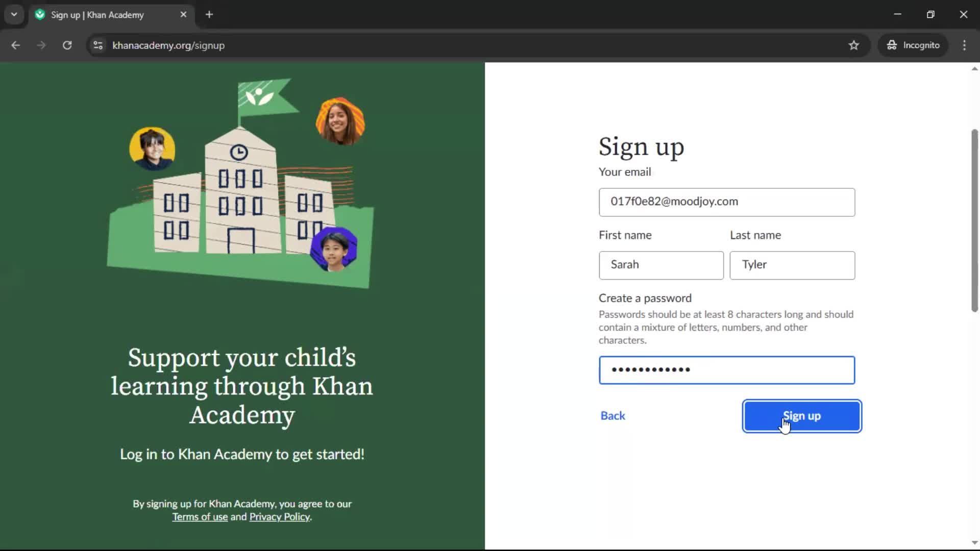Minimize the browser window

(898, 15)
